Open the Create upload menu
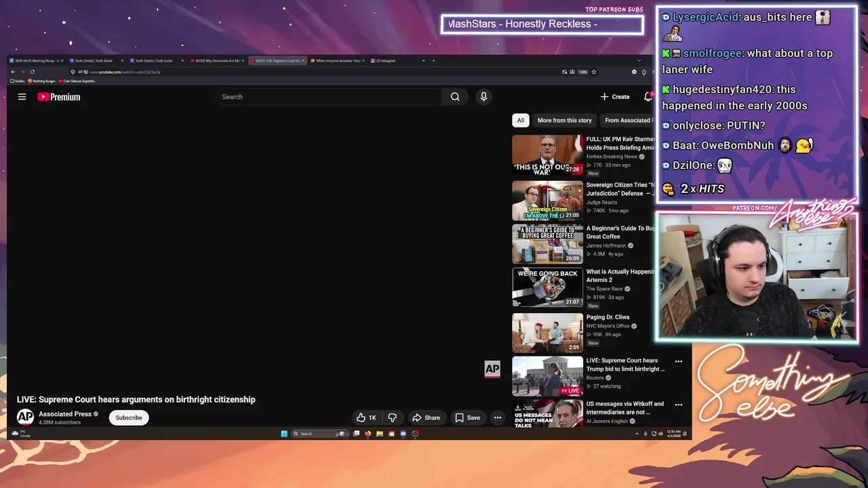Screen dimensions: 868x488 [615, 97]
